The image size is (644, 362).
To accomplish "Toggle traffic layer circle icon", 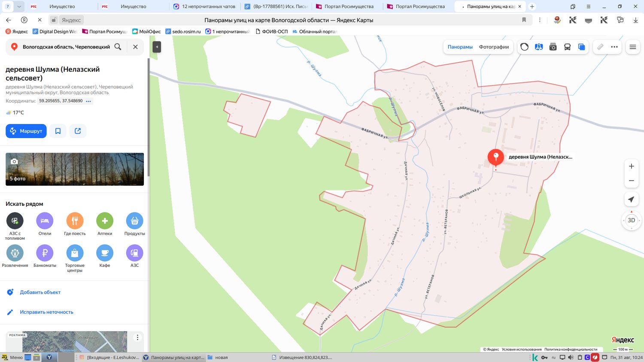I will (x=524, y=47).
